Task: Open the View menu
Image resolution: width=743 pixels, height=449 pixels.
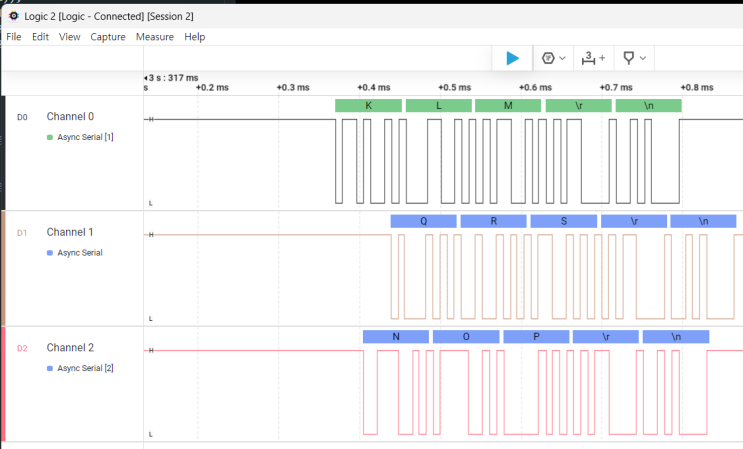Action: 69,37
